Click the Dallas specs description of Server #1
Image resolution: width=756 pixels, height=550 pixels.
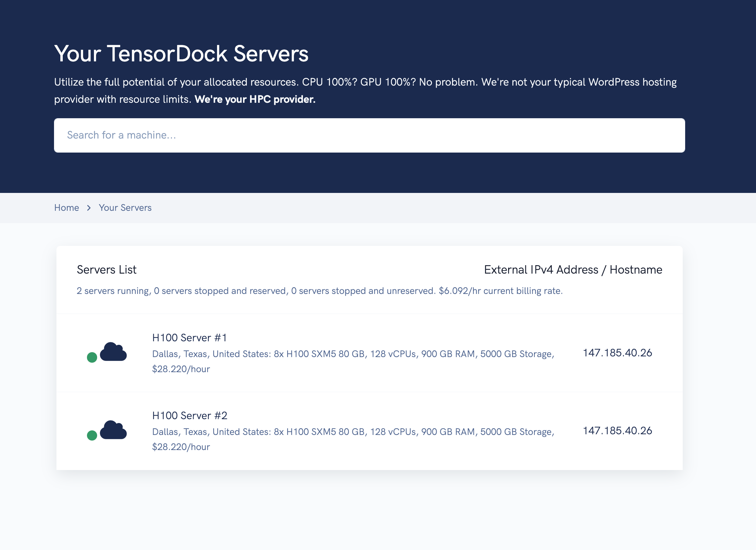(x=353, y=361)
